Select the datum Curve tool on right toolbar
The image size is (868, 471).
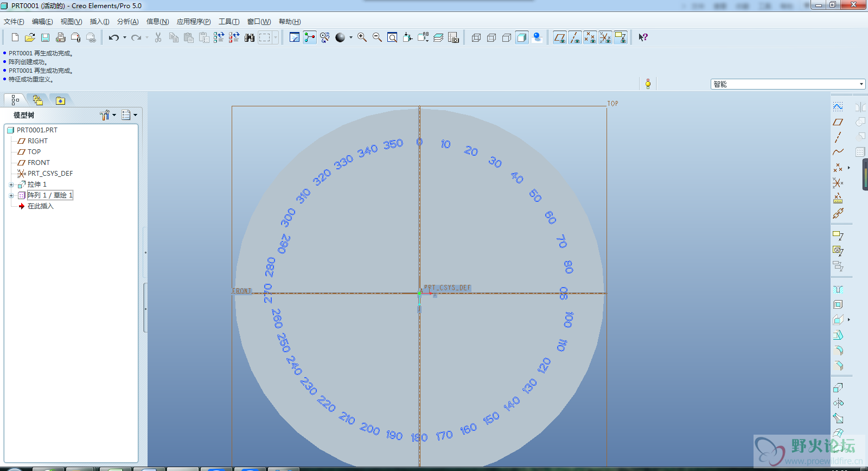click(x=838, y=152)
